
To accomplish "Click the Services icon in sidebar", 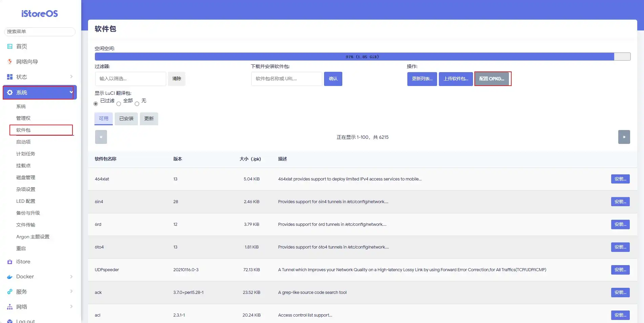I will click(10, 292).
